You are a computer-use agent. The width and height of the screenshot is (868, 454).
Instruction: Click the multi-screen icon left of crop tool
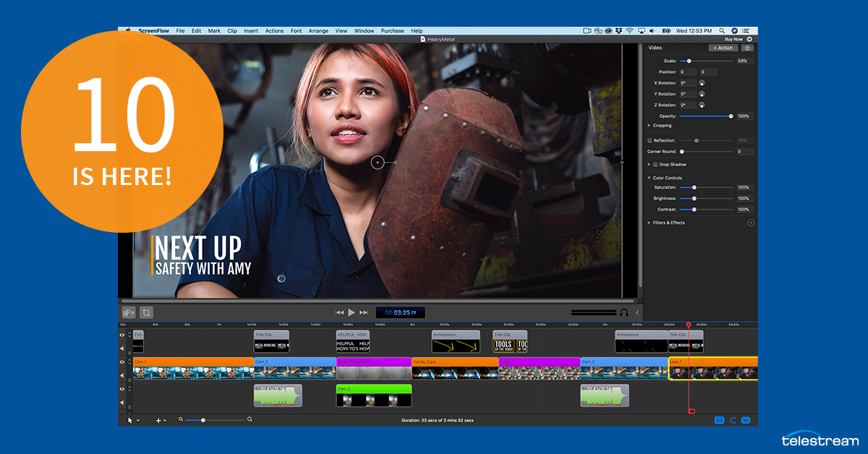129,312
